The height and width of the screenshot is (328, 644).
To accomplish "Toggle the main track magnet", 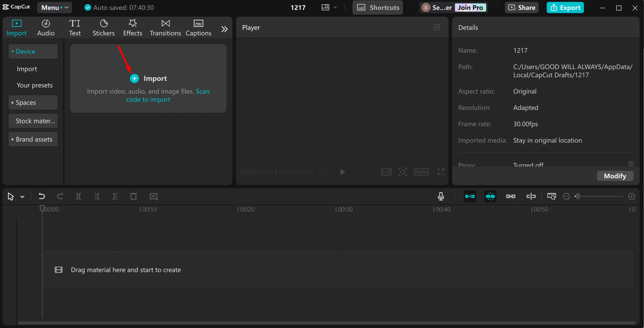I will 470,196.
